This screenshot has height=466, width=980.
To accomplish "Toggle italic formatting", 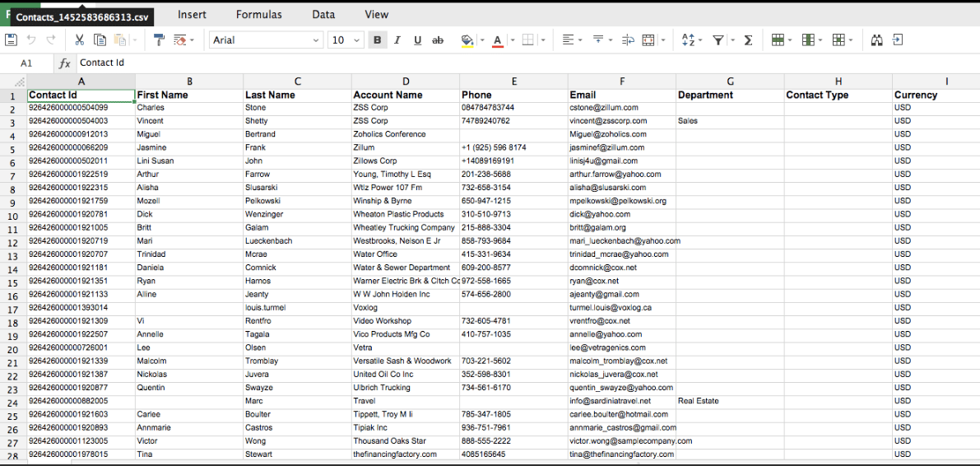I will [397, 40].
